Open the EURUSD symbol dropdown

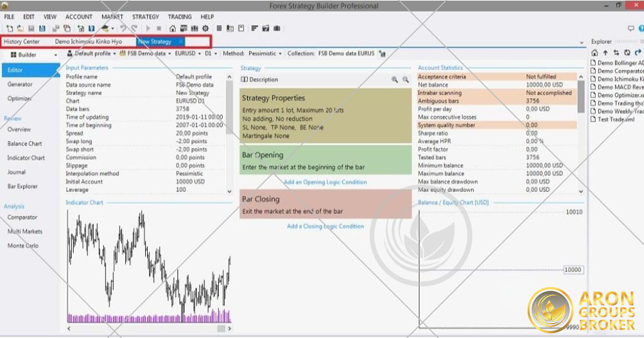point(199,54)
